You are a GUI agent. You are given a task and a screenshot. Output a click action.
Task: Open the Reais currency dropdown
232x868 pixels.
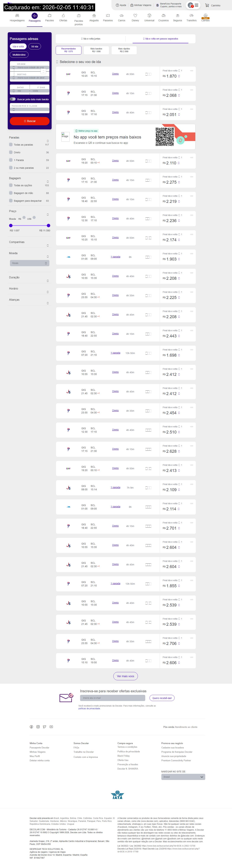(30, 263)
